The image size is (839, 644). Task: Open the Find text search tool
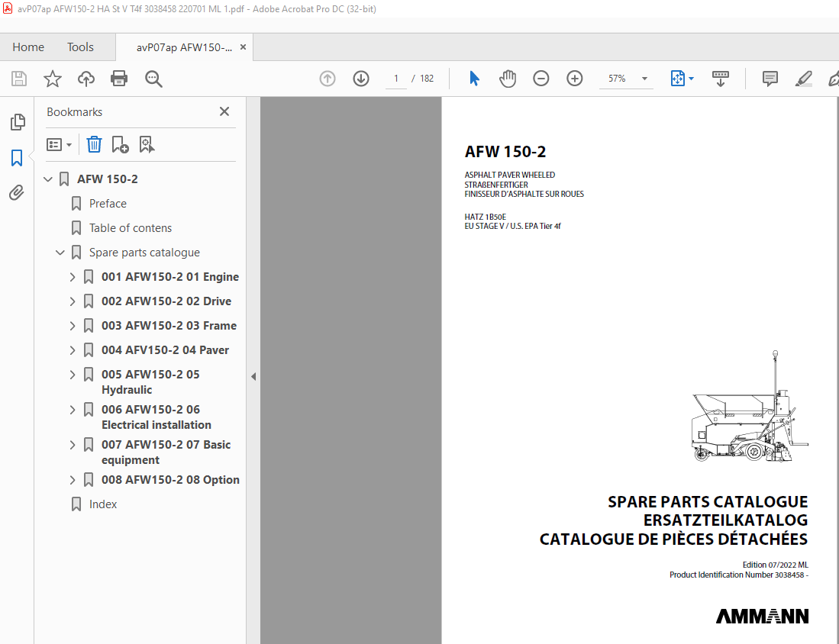[x=153, y=79]
